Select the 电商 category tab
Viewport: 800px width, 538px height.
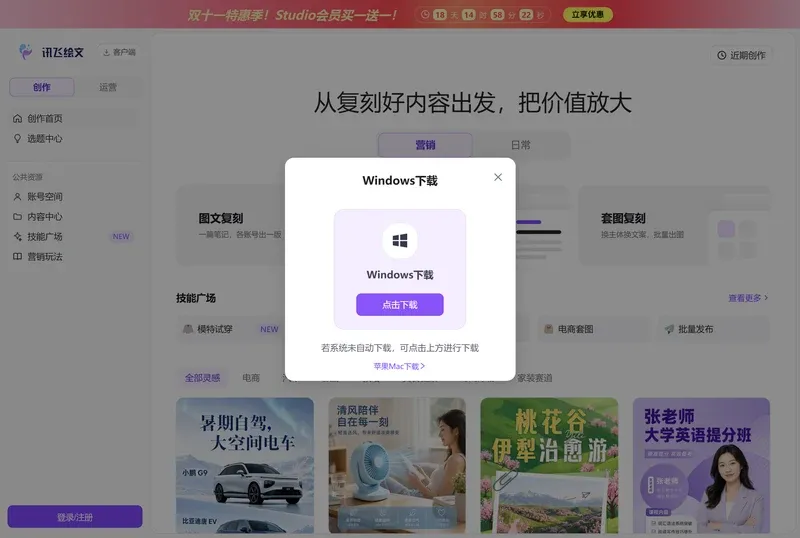(x=251, y=378)
